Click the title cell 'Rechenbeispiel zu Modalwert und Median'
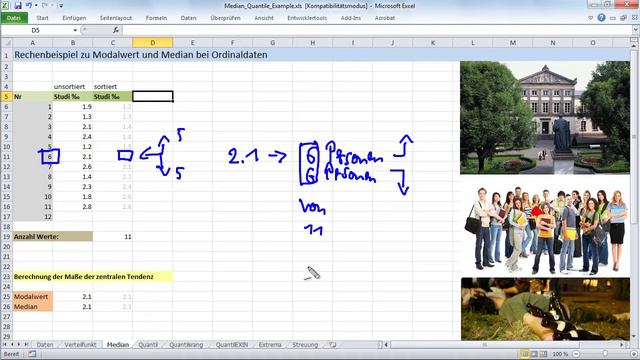Screen dimensions: 640x360 [141, 55]
